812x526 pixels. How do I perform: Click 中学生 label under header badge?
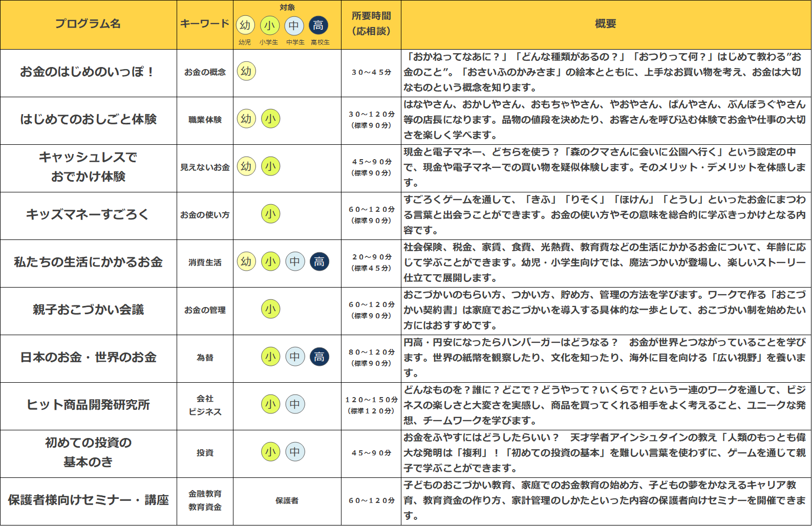tap(295, 42)
